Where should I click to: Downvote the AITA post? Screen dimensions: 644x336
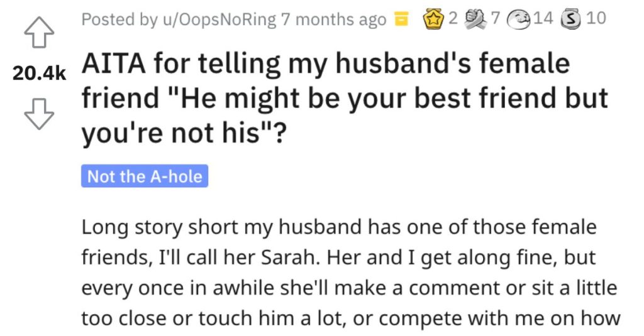[x=39, y=114]
